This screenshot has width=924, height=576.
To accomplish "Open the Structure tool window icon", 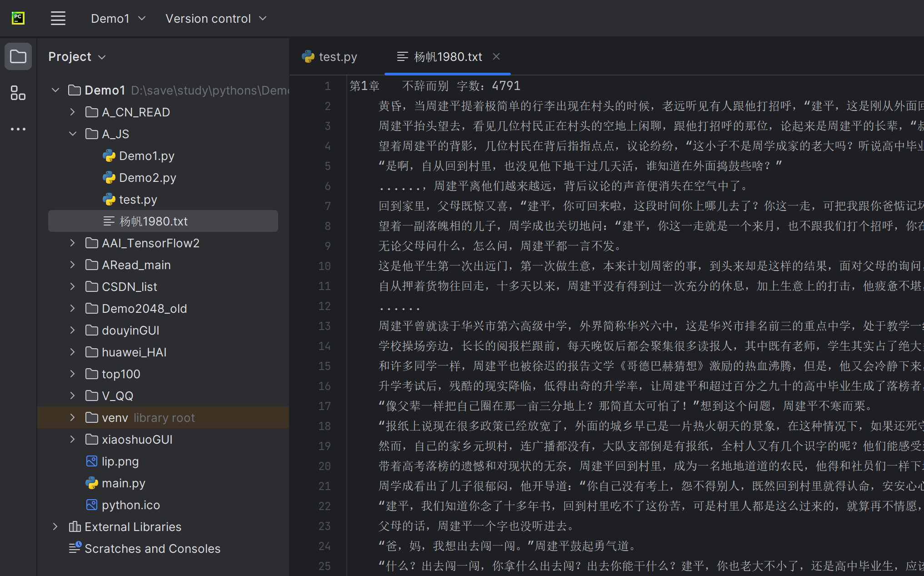I will coord(18,93).
